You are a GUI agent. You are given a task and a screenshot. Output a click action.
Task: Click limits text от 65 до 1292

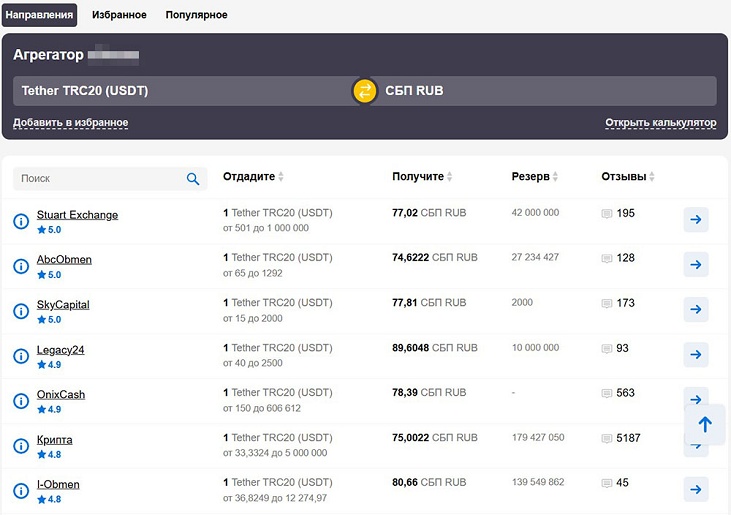click(253, 273)
